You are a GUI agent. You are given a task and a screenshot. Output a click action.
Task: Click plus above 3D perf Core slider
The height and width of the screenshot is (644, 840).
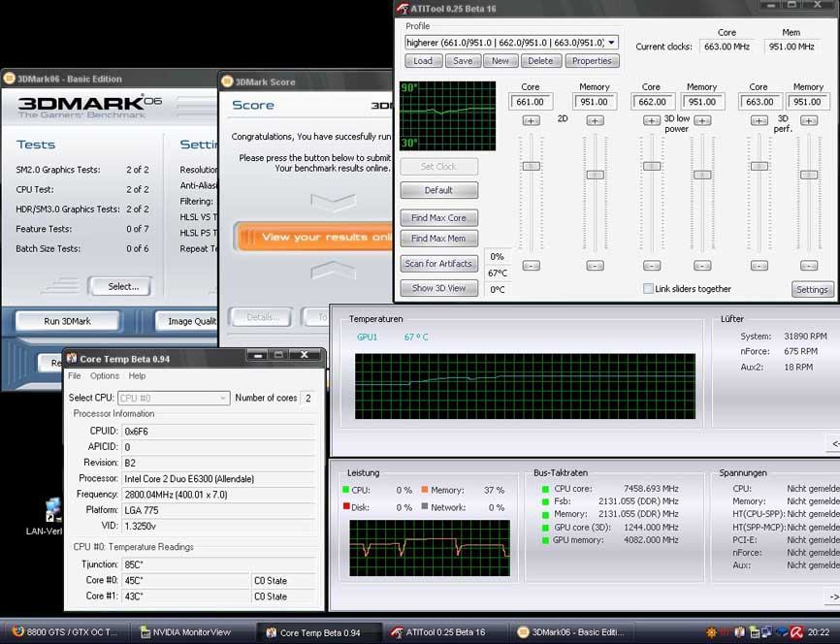[x=759, y=120]
